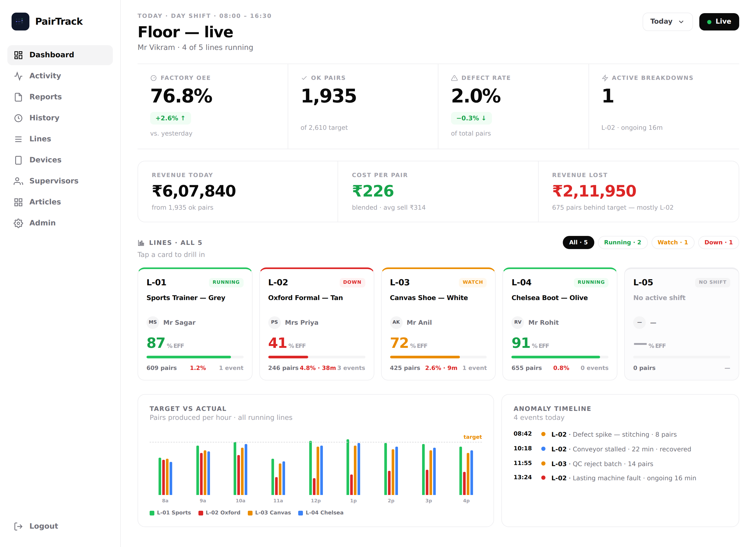Click the Active Breakdowns lightning icon
This screenshot has height=547, width=756.
point(605,78)
